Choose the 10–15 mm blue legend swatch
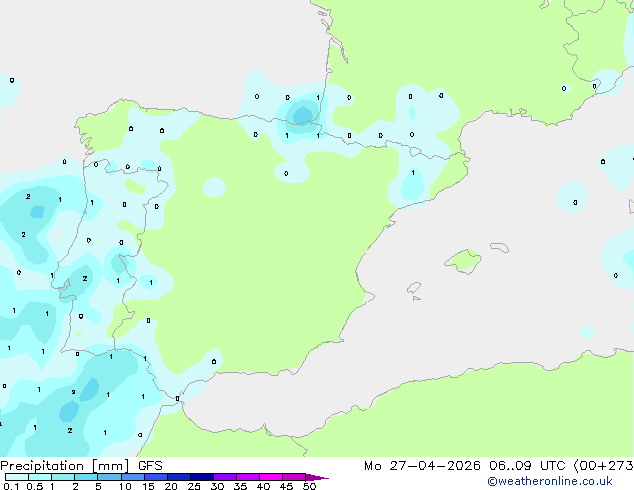 pos(132,477)
